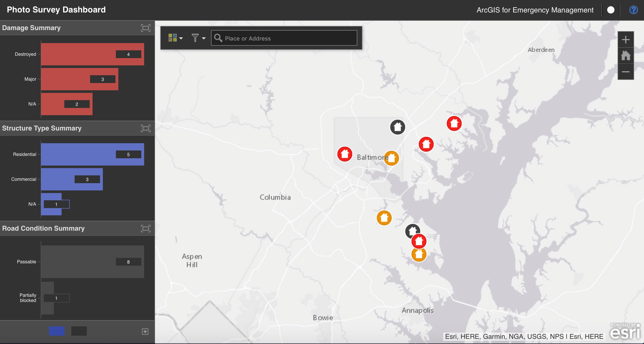Open the filter funnel dropdown
This screenshot has width=644, height=344.
coord(198,38)
